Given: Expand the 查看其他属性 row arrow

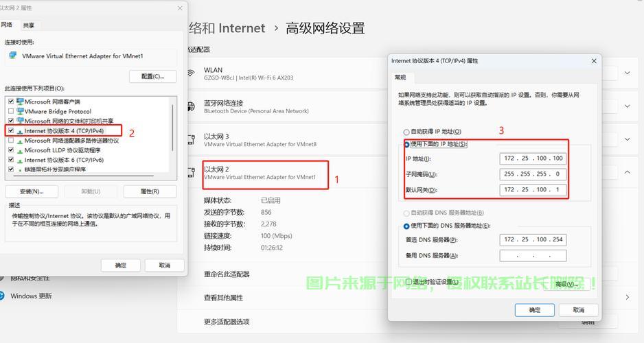Looking at the screenshot, I should (628, 297).
